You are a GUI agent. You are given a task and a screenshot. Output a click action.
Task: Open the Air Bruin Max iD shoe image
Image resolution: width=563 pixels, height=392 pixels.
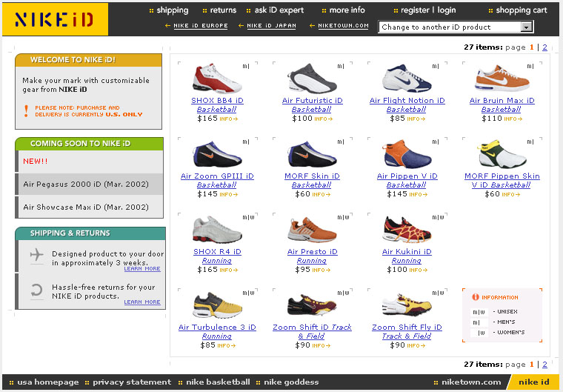tap(502, 79)
